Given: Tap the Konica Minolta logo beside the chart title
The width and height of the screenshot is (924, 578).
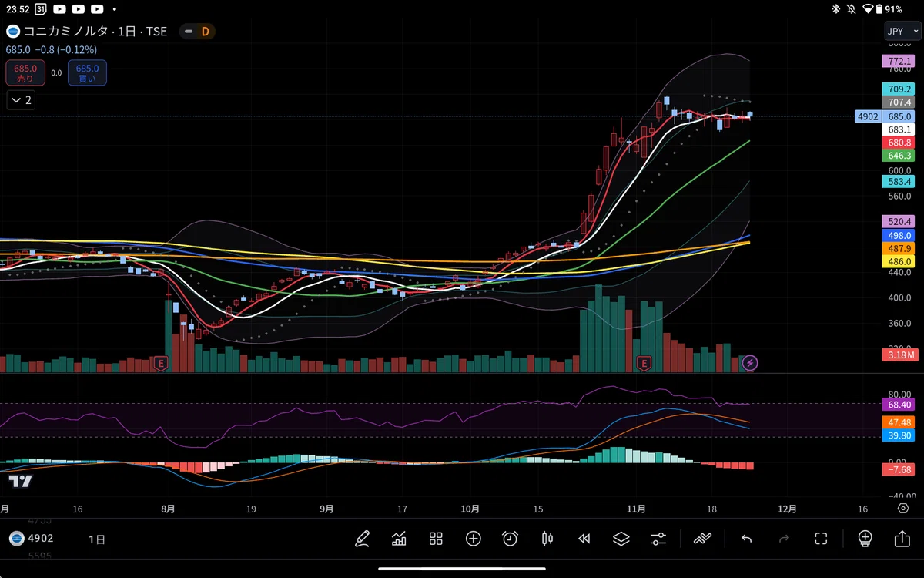Looking at the screenshot, I should (x=12, y=32).
